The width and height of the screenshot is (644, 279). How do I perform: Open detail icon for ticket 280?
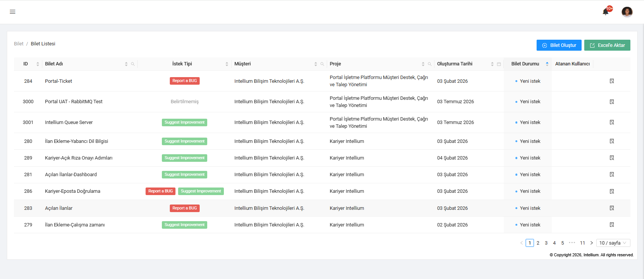point(612,141)
